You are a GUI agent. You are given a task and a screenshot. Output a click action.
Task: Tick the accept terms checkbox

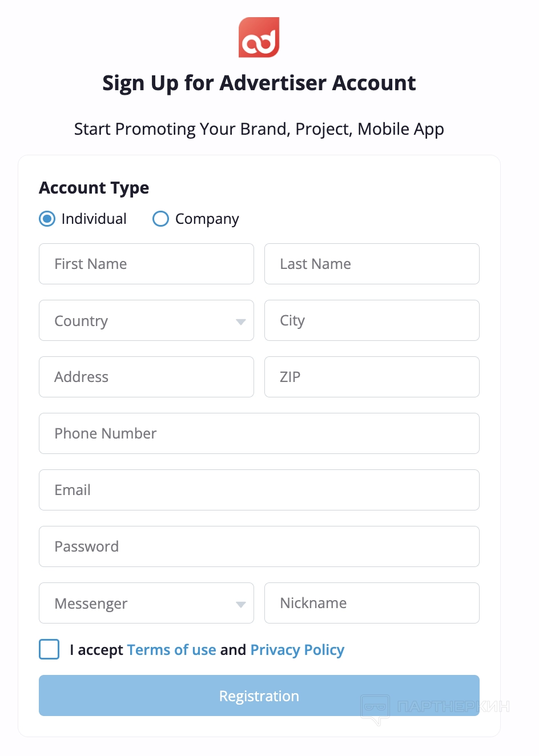pos(49,649)
